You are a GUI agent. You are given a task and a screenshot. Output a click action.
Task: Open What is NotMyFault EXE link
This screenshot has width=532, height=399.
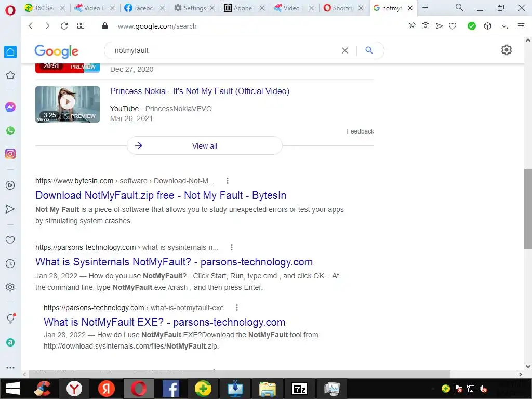click(x=165, y=322)
